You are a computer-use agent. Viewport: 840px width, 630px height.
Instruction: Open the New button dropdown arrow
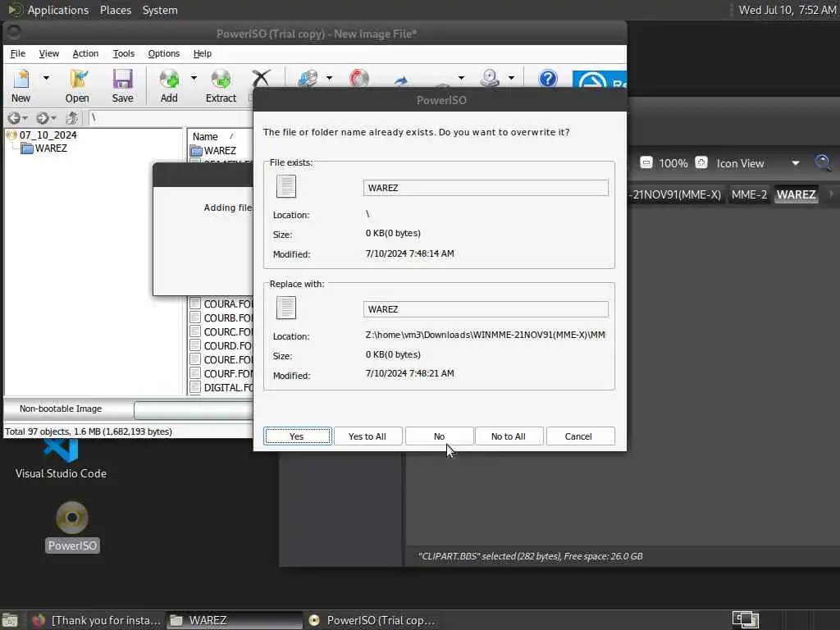click(46, 78)
